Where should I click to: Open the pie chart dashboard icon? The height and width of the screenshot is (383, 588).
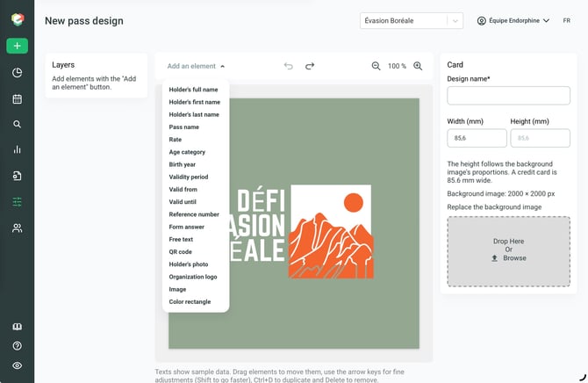tap(18, 73)
